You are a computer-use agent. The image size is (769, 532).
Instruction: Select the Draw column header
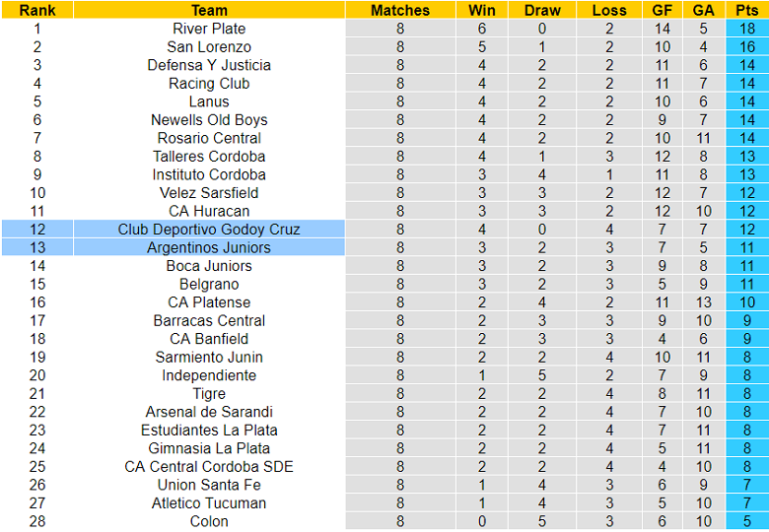(x=542, y=10)
